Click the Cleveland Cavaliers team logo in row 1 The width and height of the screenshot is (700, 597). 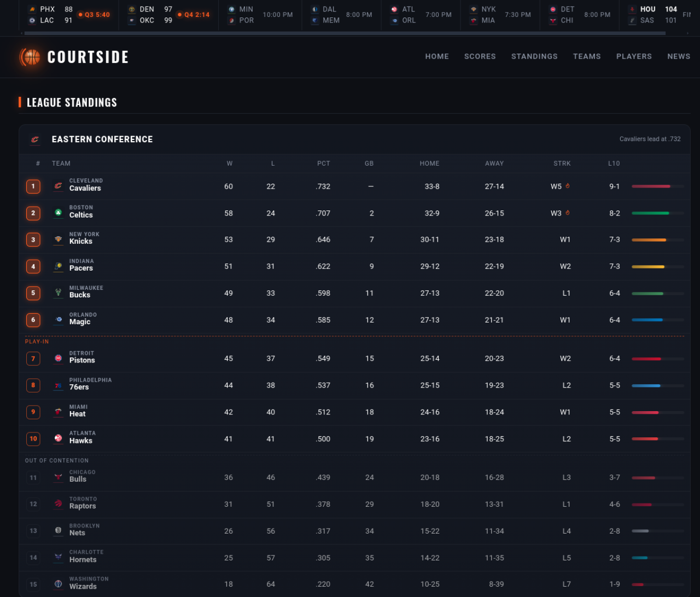click(x=59, y=186)
